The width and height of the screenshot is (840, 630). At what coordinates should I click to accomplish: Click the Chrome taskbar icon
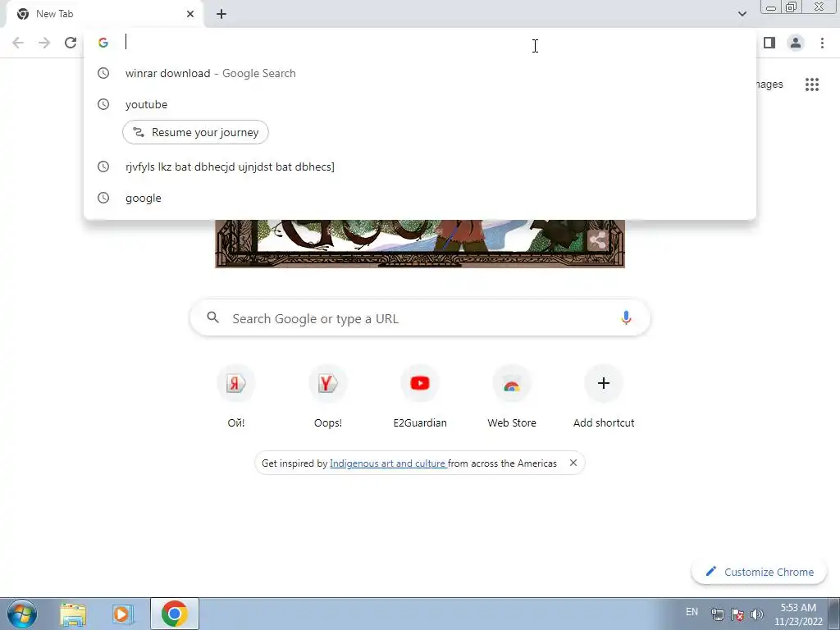pyautogui.click(x=175, y=614)
